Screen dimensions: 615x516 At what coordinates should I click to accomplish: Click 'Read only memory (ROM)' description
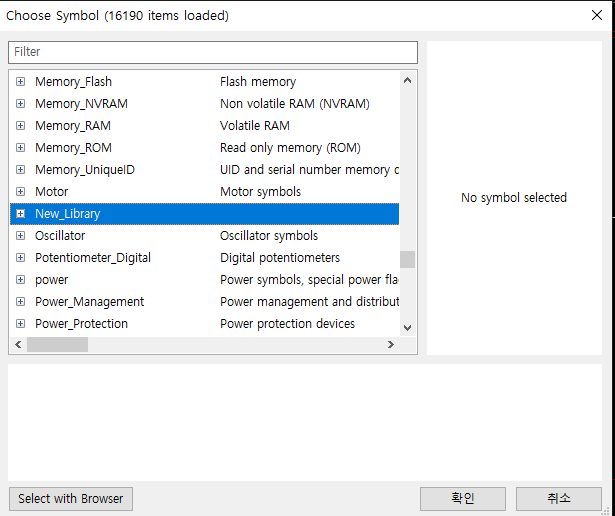tap(290, 147)
